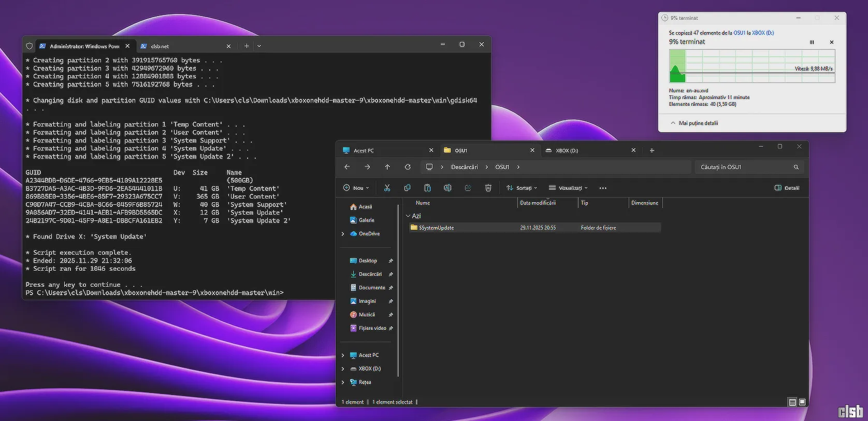
Task: Refresh the OSU1 folder view
Action: pyautogui.click(x=408, y=167)
